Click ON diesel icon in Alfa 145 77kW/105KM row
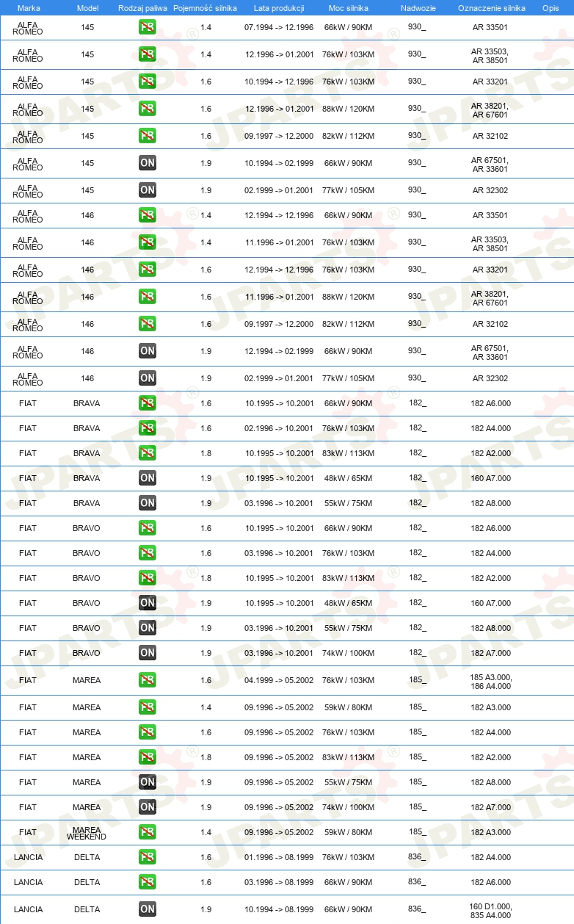The height and width of the screenshot is (924, 574). 148,190
